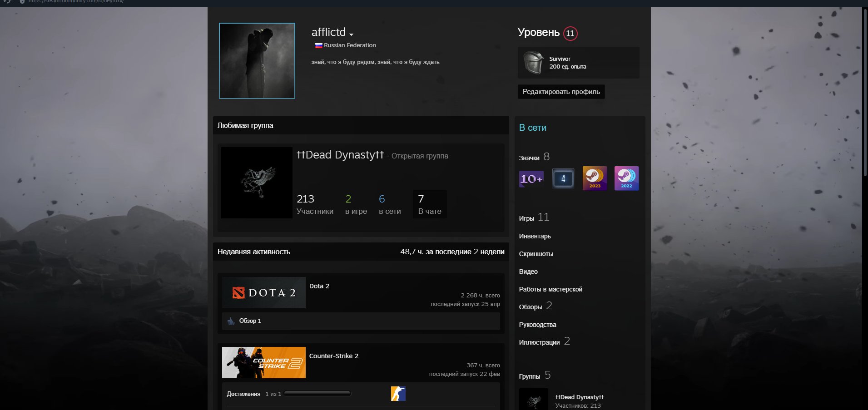The height and width of the screenshot is (410, 868).
Task: Open the Видео videos link
Action: [x=528, y=272]
